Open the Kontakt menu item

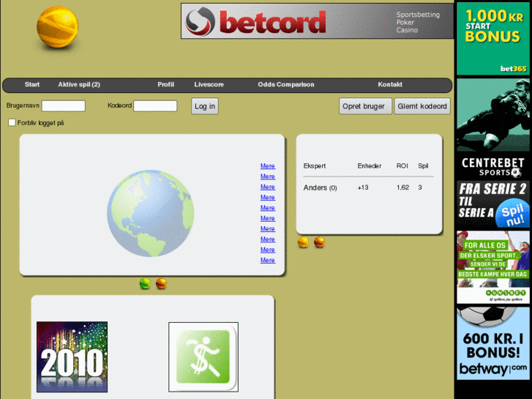click(x=390, y=84)
